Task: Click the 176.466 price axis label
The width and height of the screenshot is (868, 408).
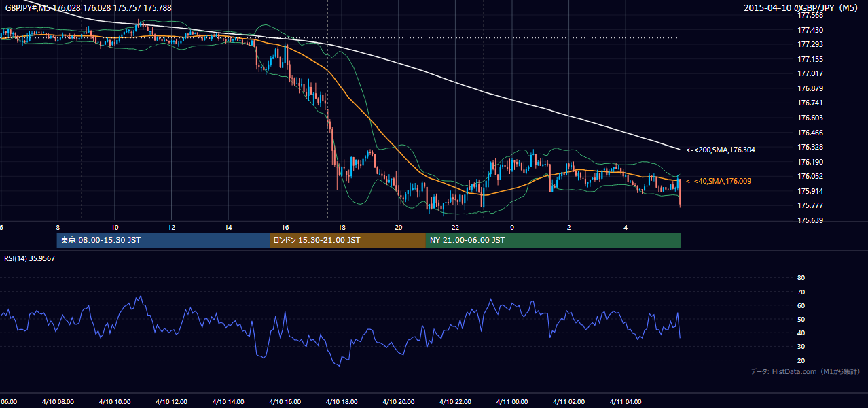Action: tap(810, 133)
